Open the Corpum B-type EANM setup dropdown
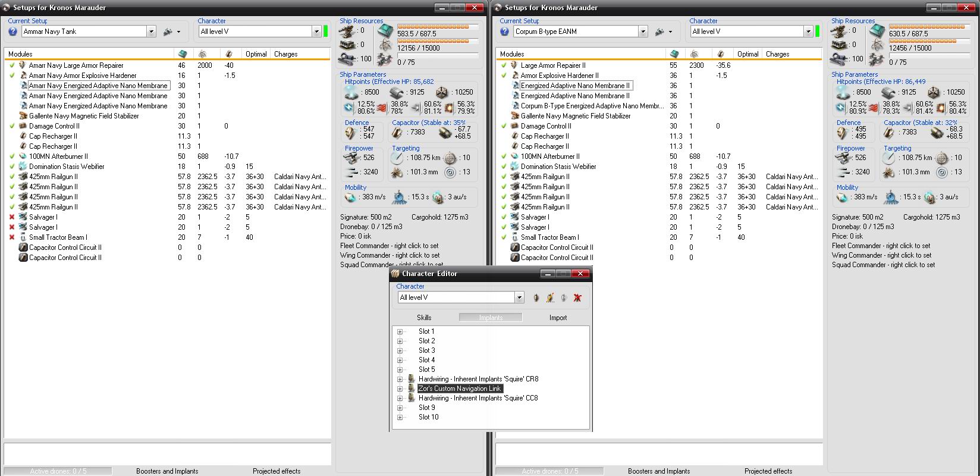 tap(643, 32)
